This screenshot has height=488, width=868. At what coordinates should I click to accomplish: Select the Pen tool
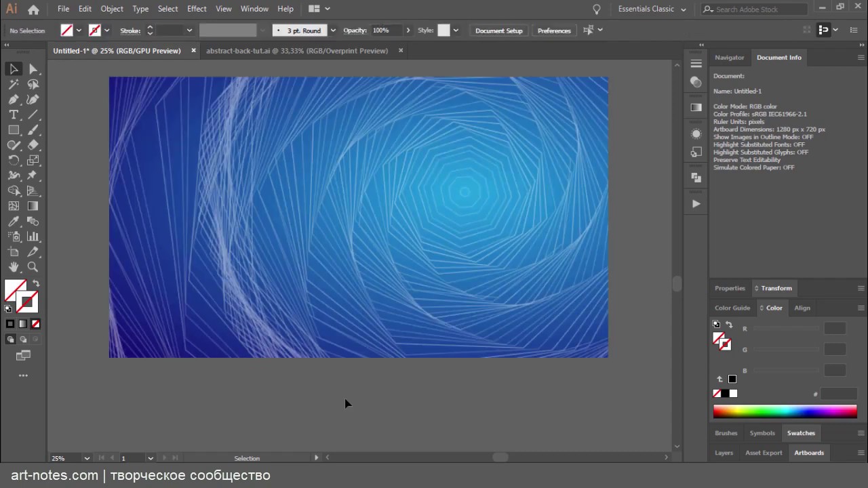[x=14, y=100]
